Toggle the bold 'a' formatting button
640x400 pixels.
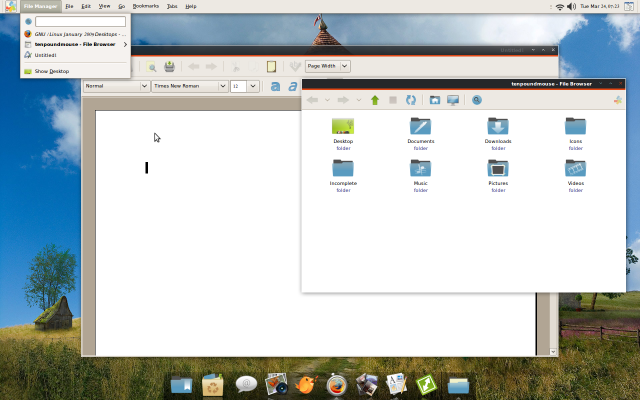[276, 86]
